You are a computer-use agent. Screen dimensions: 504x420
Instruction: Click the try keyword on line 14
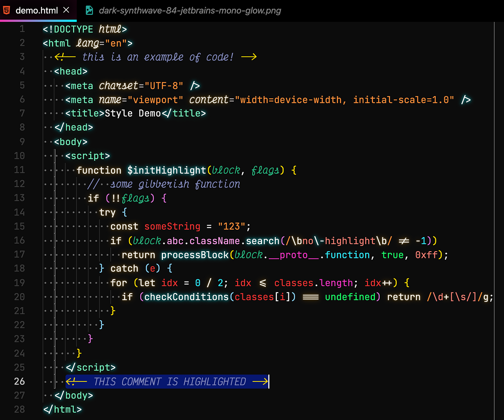pyautogui.click(x=107, y=212)
